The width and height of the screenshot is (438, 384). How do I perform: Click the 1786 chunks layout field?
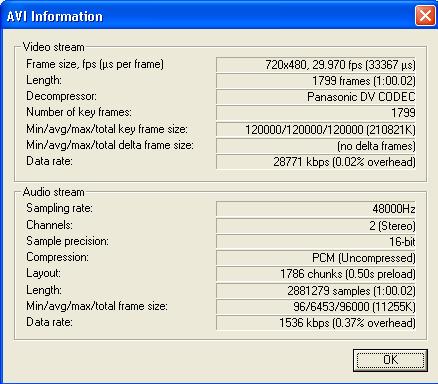(x=316, y=274)
